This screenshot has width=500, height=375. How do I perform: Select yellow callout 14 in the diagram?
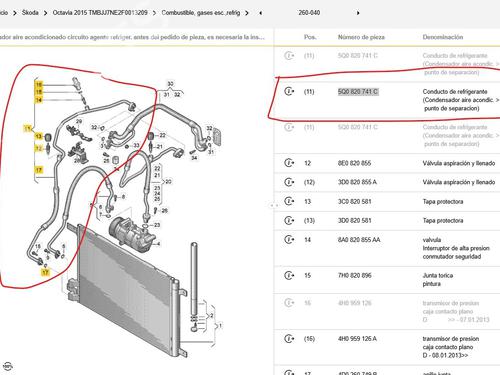click(x=39, y=100)
